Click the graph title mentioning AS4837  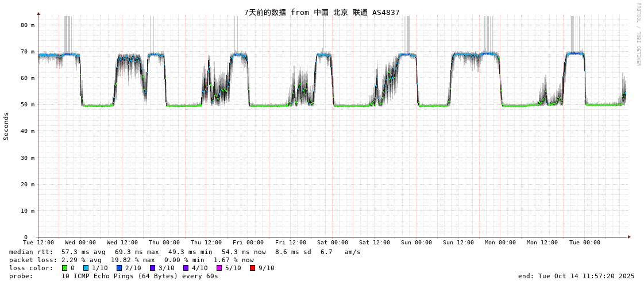point(322,12)
